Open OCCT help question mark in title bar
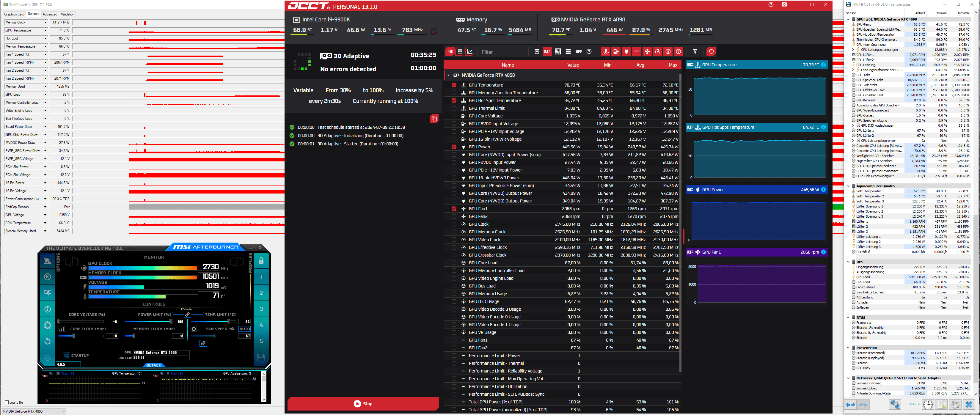This screenshot has width=980, height=415. 771,4
